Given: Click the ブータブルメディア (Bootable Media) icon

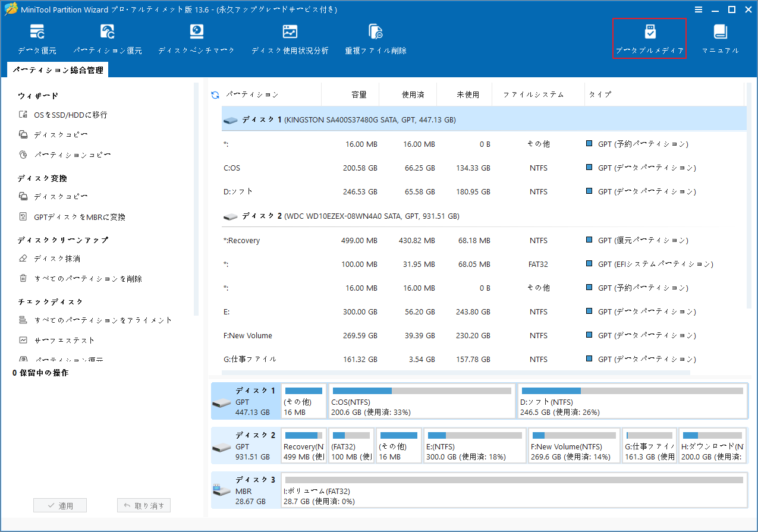Looking at the screenshot, I should tap(649, 39).
